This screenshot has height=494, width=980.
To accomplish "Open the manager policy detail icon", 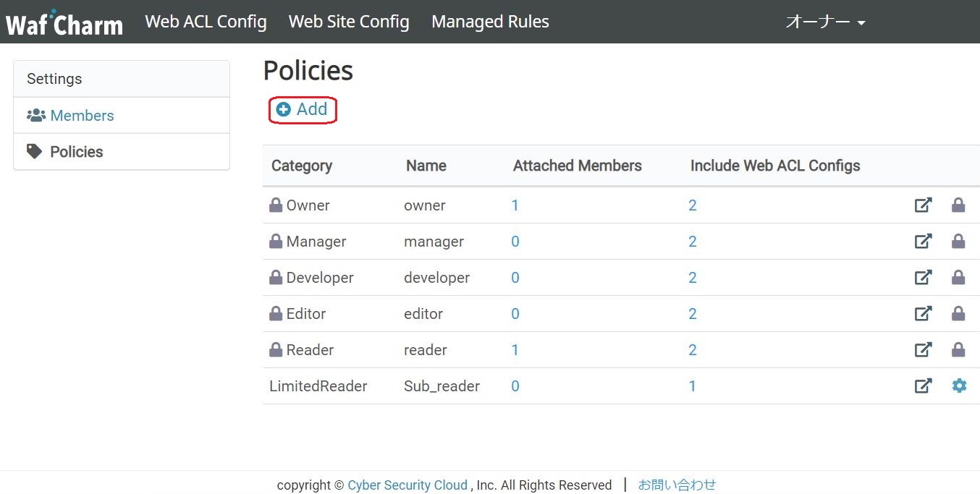I will pos(923,242).
